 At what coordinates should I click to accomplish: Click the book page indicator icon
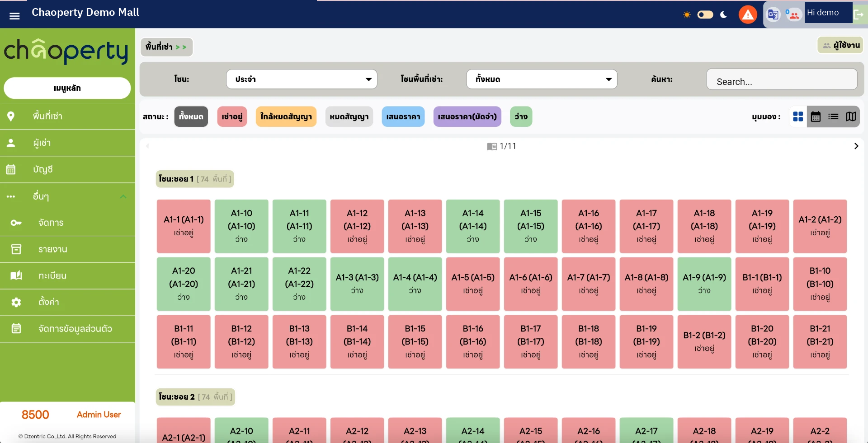[491, 146]
